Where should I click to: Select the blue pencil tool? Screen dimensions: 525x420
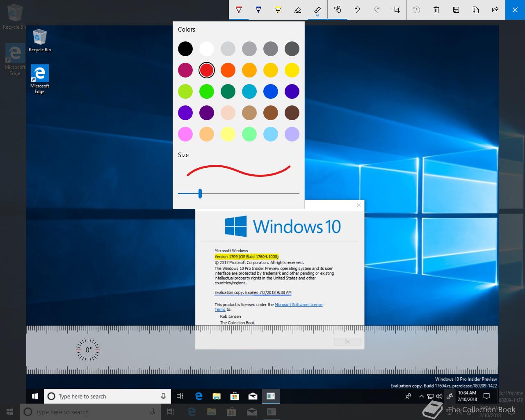click(258, 9)
